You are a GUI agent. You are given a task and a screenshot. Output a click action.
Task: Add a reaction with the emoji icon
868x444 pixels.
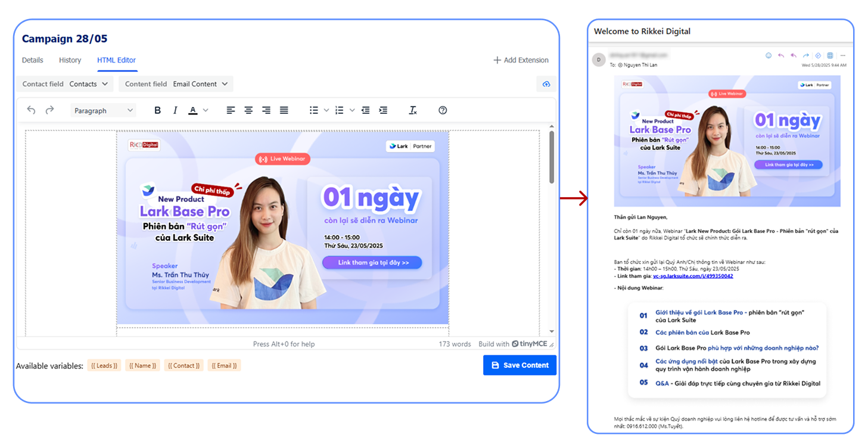[768, 55]
